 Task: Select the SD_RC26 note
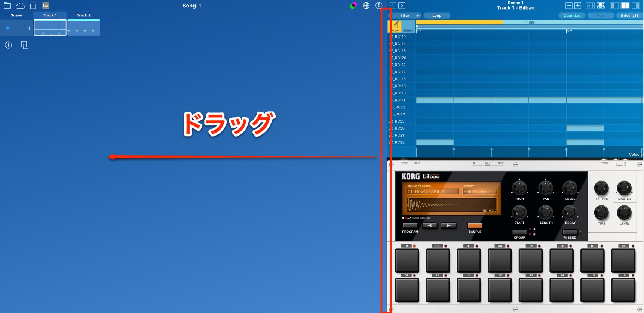tap(585, 128)
